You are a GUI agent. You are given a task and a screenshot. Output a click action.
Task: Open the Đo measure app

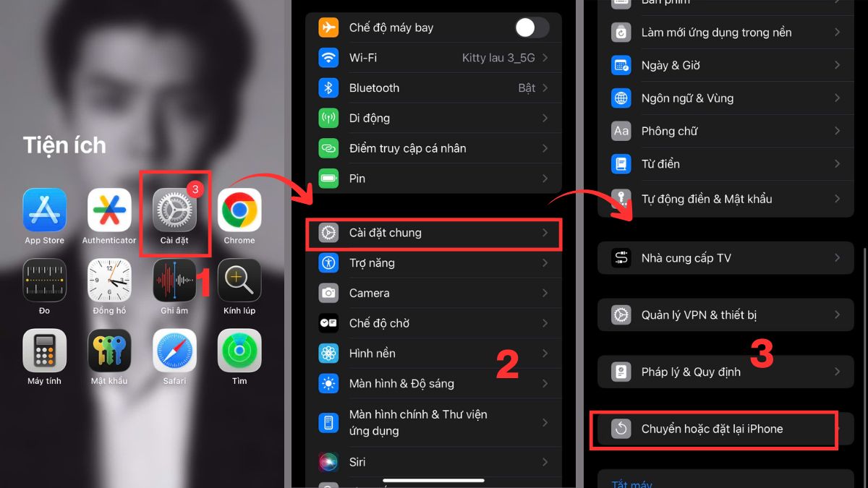[45, 281]
